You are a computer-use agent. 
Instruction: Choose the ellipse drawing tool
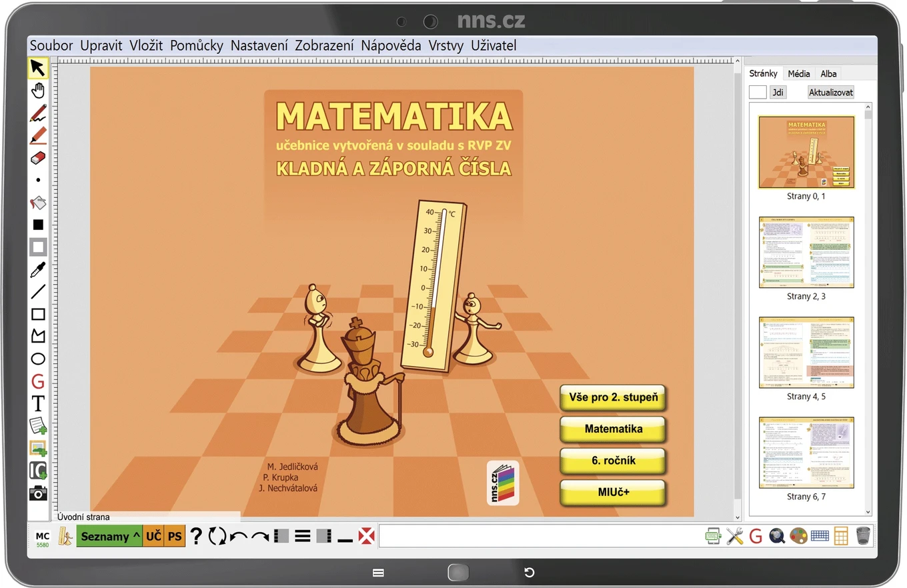tap(38, 359)
